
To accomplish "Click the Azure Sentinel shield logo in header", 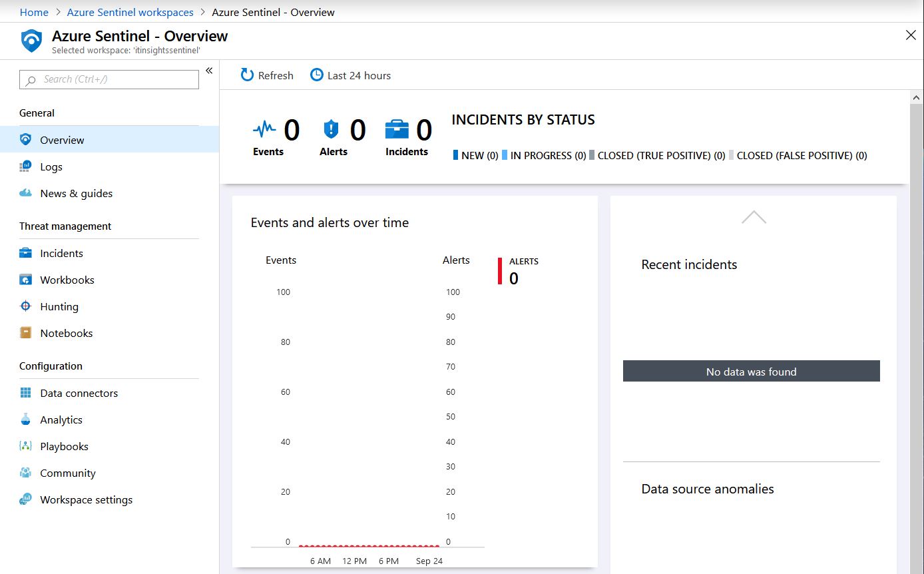I will click(31, 41).
